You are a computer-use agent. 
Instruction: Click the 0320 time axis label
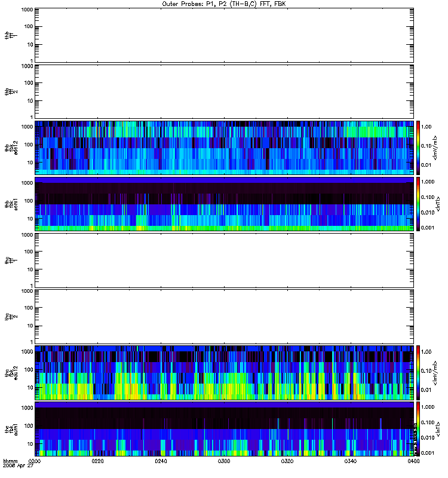click(287, 461)
